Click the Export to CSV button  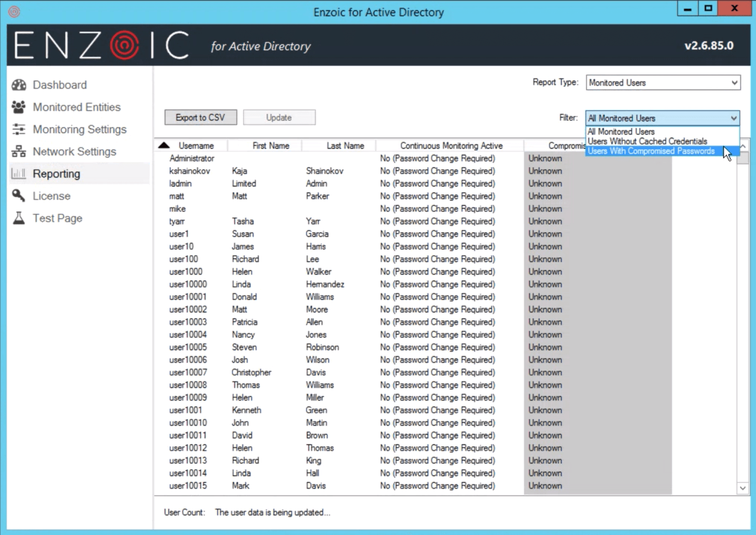201,117
